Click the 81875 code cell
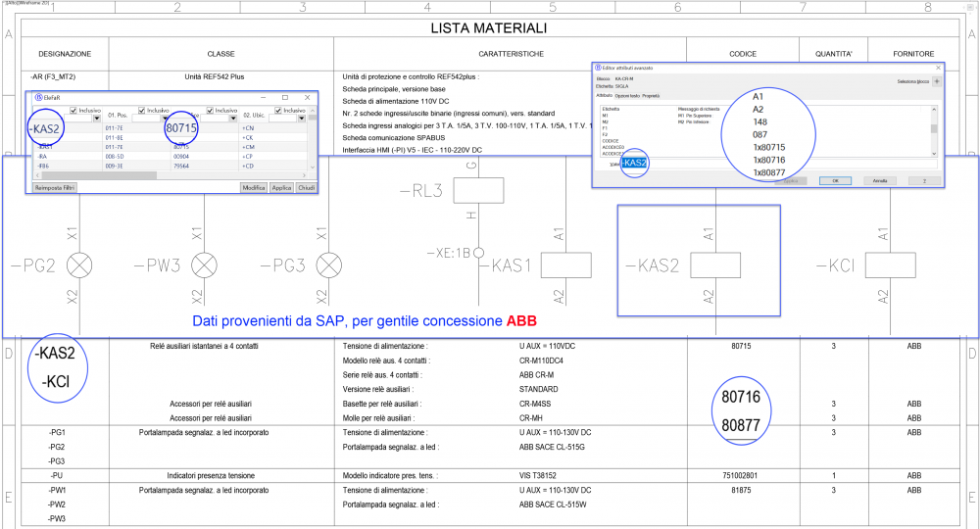Screen dimensions: 980x529 741,490
